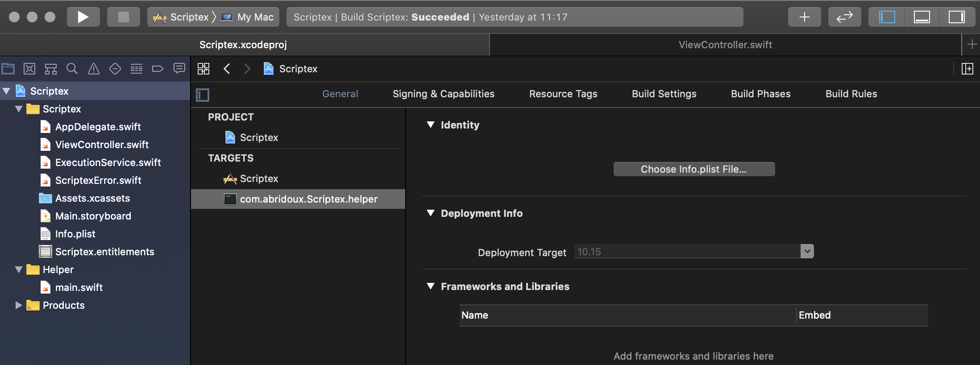This screenshot has height=365, width=980.
Task: Toggle the Navigator panel visibility
Action: (887, 17)
